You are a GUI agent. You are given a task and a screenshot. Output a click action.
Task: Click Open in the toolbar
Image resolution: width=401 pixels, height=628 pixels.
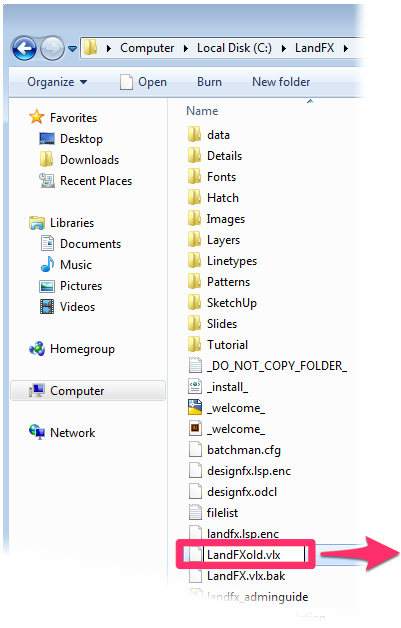[x=143, y=82]
